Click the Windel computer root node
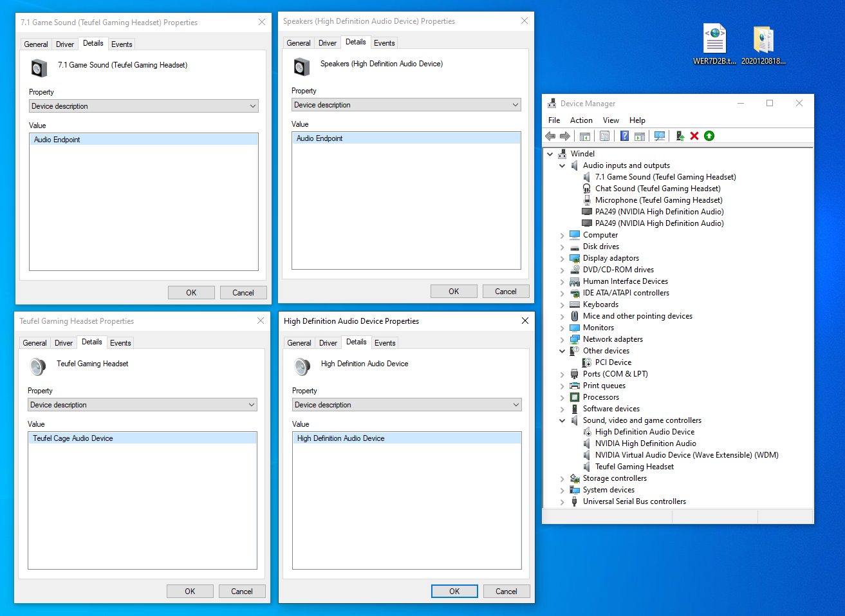The image size is (845, 616). pyautogui.click(x=582, y=154)
